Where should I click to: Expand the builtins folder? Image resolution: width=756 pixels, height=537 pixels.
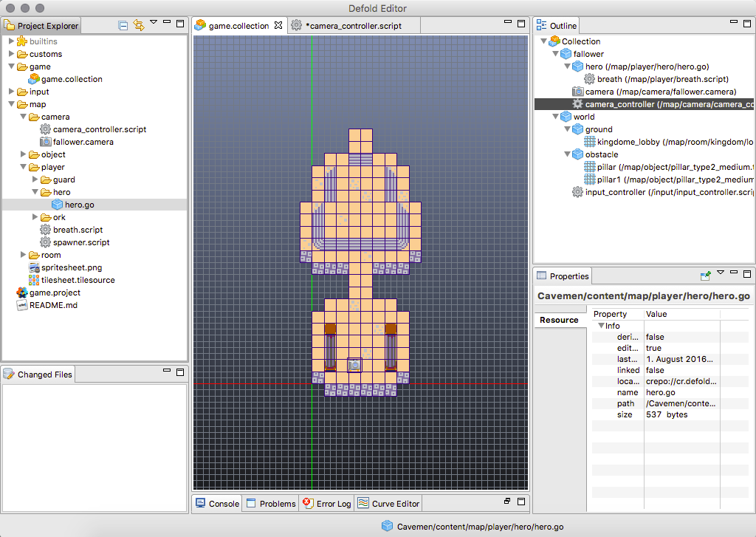click(11, 41)
